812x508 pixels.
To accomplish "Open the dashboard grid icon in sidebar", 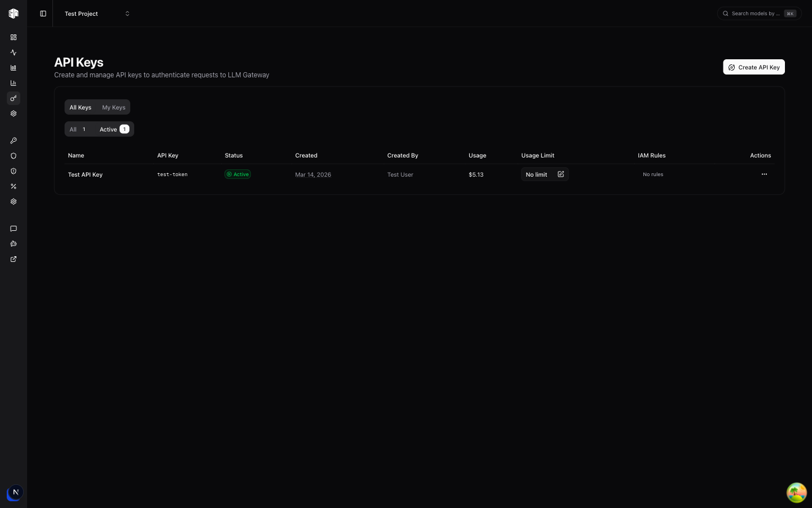I will (14, 37).
